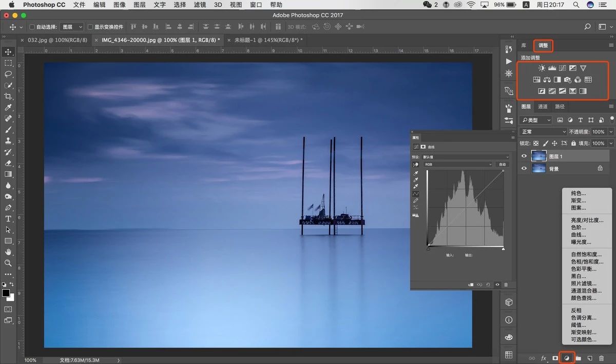Hide the 图层 1 layer visibility eye

[524, 156]
